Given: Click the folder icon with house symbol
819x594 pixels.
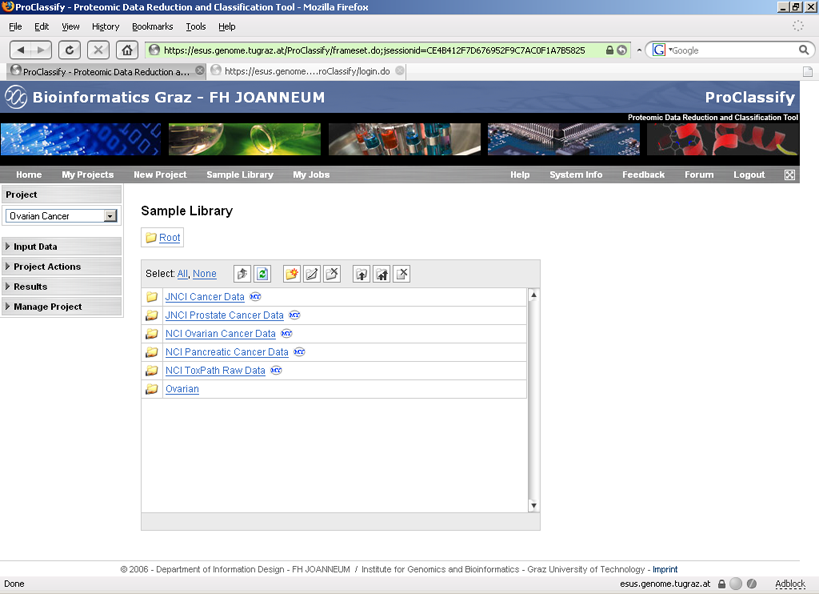Looking at the screenshot, I should [x=382, y=274].
